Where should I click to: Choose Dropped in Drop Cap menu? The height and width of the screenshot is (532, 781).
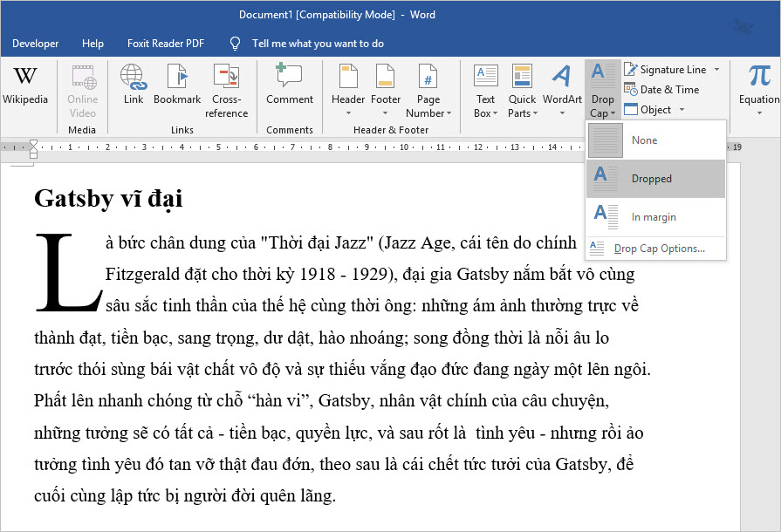[x=656, y=179]
